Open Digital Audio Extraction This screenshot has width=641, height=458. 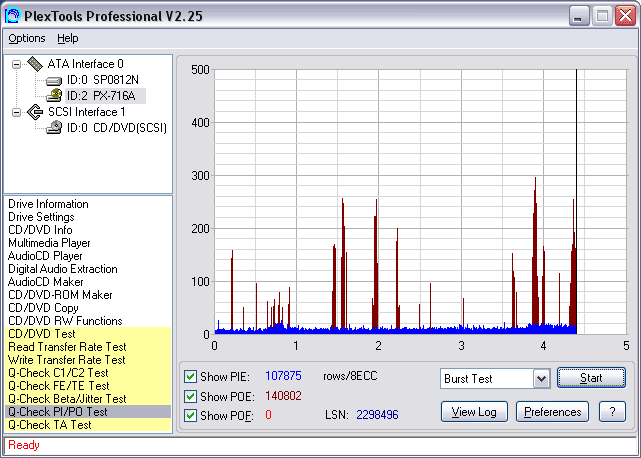(63, 269)
